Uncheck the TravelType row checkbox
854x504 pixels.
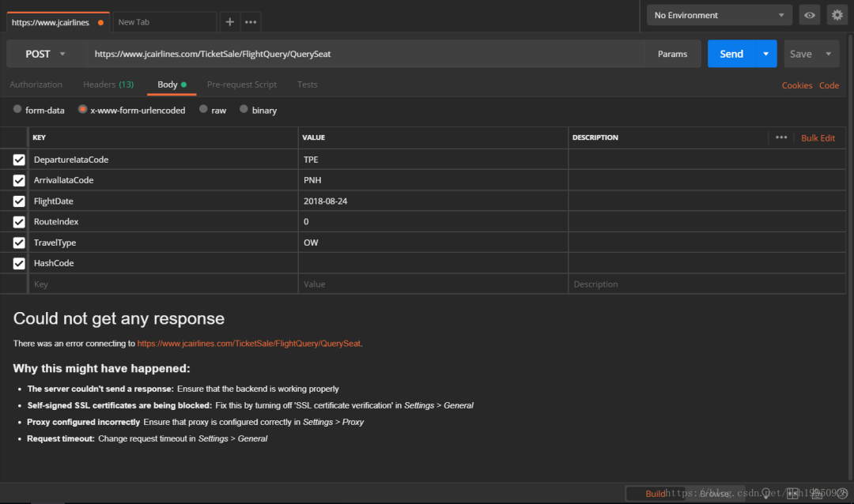19,243
